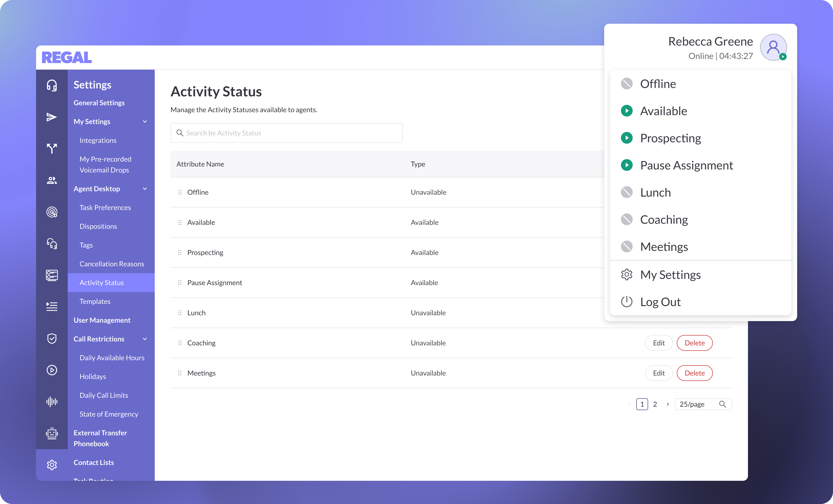The width and height of the screenshot is (833, 504).
Task: Click the user avatar profile icon
Action: click(773, 47)
